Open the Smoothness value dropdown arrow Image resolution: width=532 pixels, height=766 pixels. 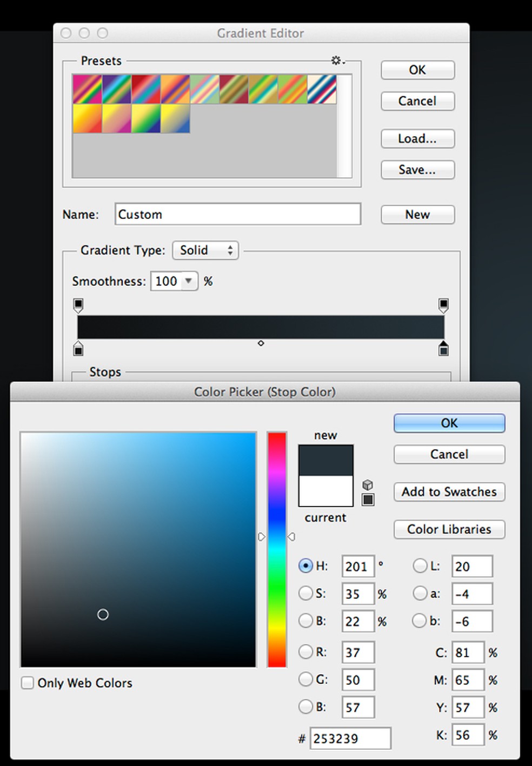189,281
